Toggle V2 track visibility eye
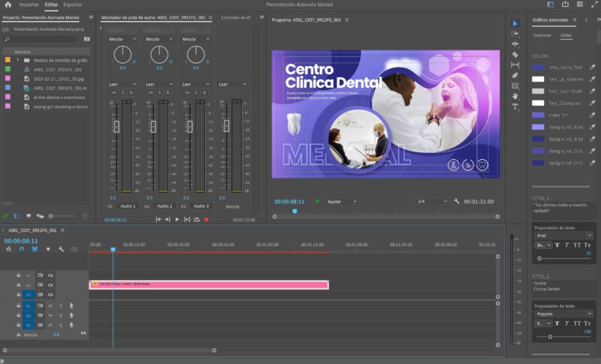Screen dimensions: 601x364 pyautogui.click(x=50, y=285)
